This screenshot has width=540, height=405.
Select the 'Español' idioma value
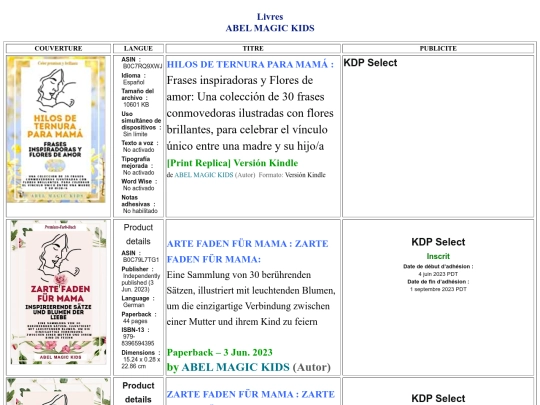(x=134, y=82)
